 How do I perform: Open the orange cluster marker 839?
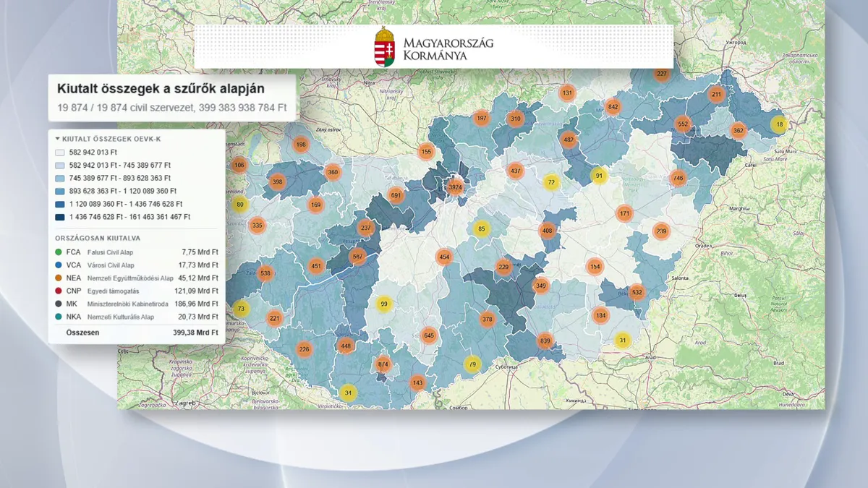[545, 341]
